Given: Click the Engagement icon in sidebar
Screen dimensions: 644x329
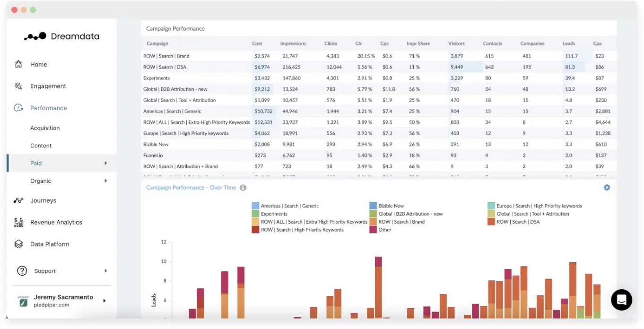Looking at the screenshot, I should point(18,86).
